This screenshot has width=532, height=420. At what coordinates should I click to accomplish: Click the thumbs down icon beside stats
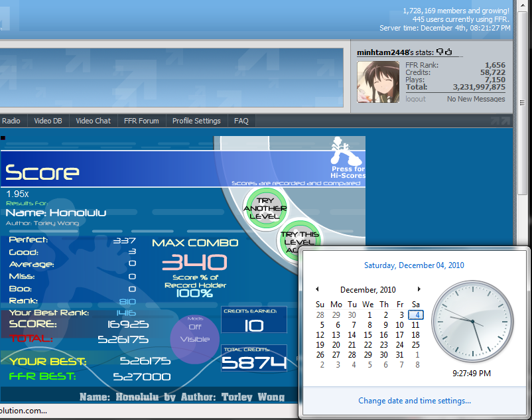[440, 52]
